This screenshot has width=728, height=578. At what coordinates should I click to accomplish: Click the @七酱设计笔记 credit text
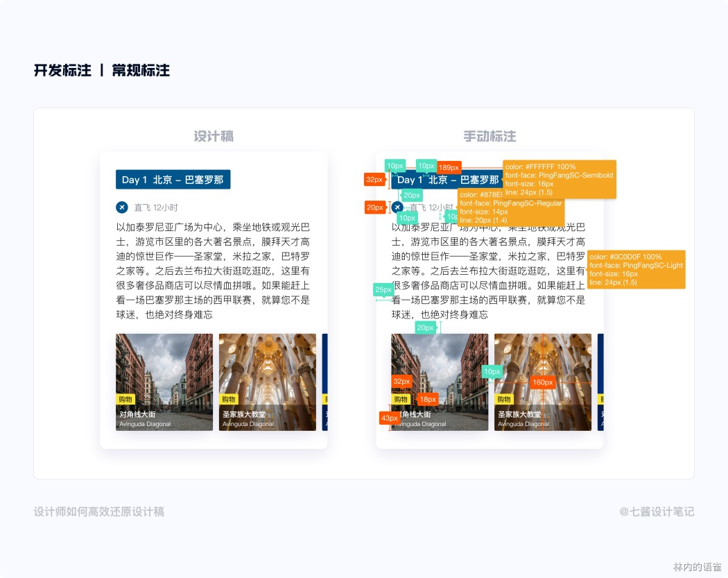[657, 511]
